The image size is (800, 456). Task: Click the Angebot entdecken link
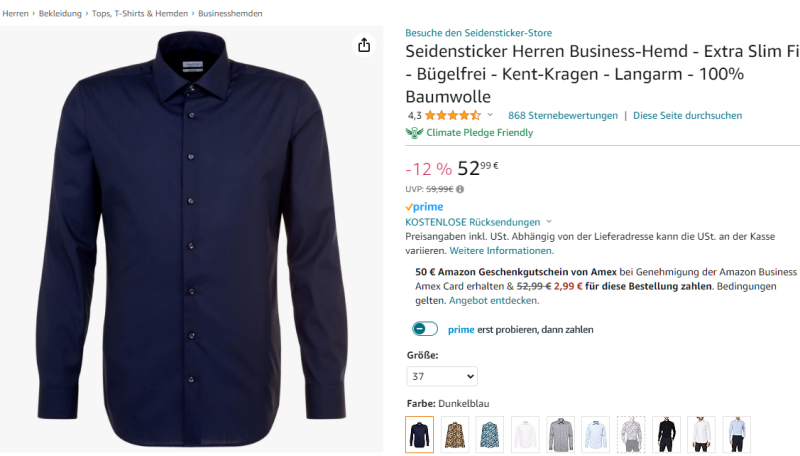coord(493,300)
